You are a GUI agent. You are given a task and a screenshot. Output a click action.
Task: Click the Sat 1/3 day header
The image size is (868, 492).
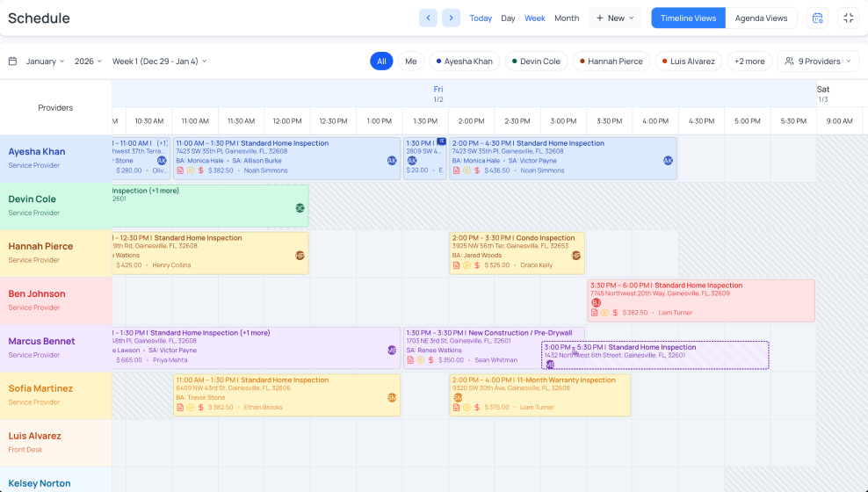823,93
